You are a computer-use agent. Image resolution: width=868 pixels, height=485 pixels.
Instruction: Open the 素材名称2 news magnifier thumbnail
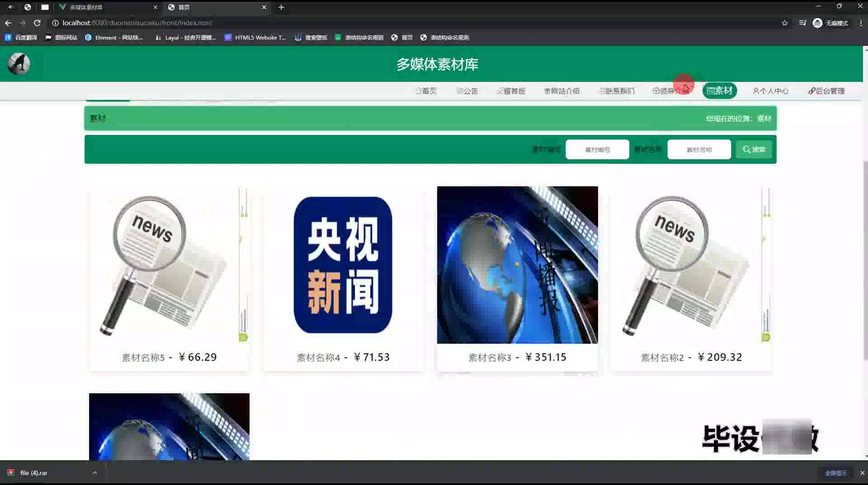[691, 265]
